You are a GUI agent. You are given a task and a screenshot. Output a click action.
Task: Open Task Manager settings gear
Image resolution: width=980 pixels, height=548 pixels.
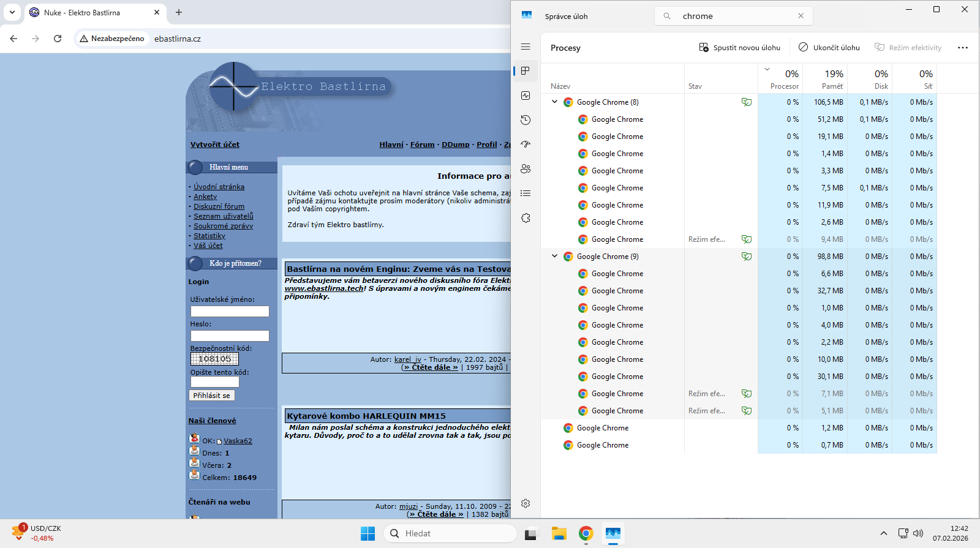[x=526, y=503]
